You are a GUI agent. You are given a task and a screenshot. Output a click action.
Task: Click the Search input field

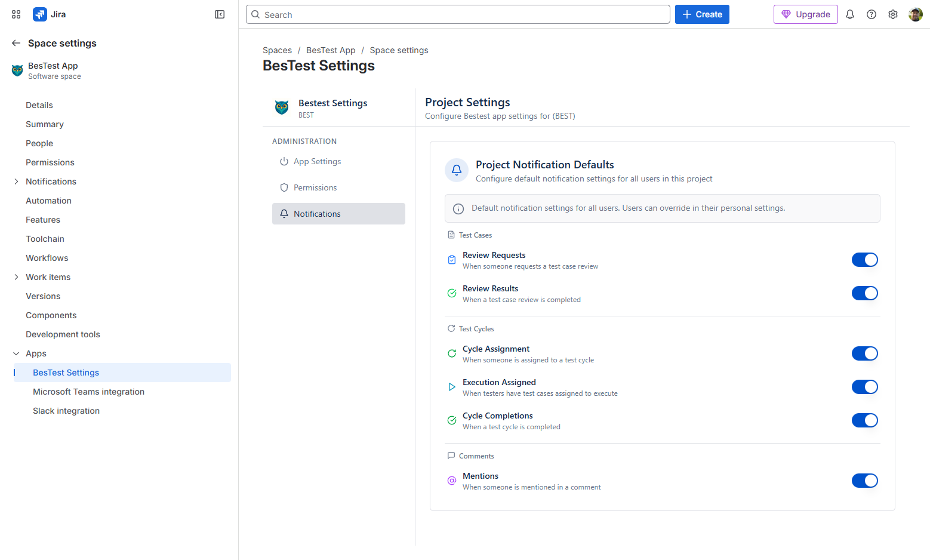458,14
